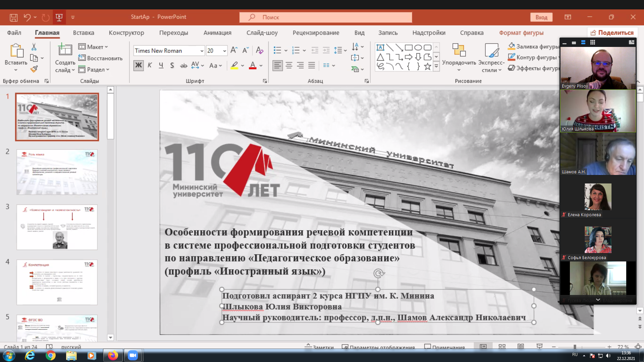This screenshot has width=644, height=362.
Task: Open Google Chrome from taskbar
Action: pyautogui.click(x=51, y=355)
